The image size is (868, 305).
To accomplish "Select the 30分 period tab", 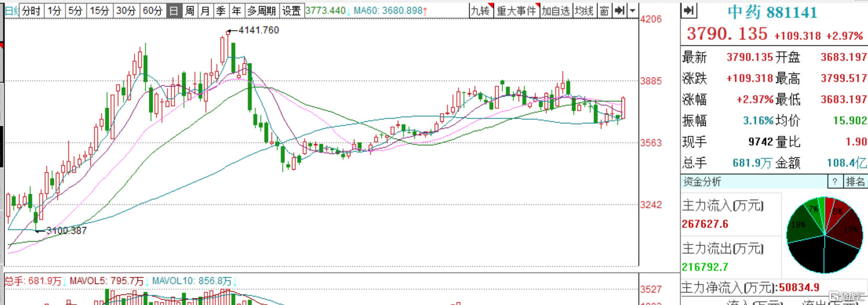I will 126,11.
